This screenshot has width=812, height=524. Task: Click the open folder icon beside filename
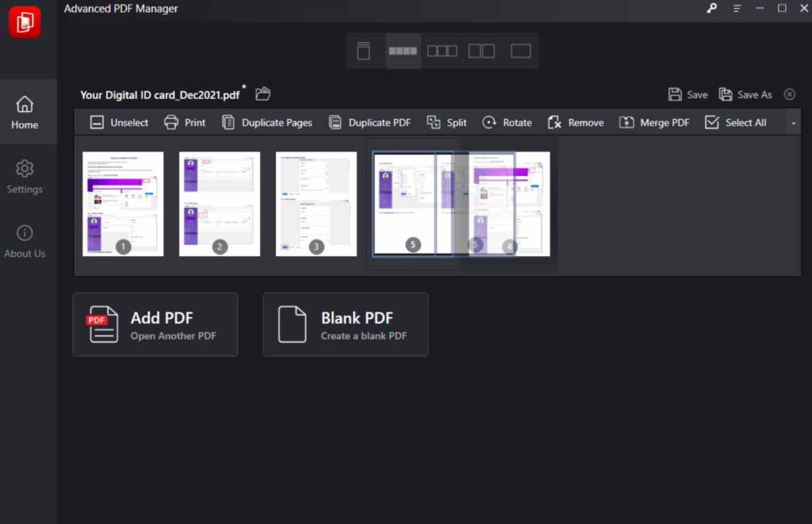pos(263,94)
